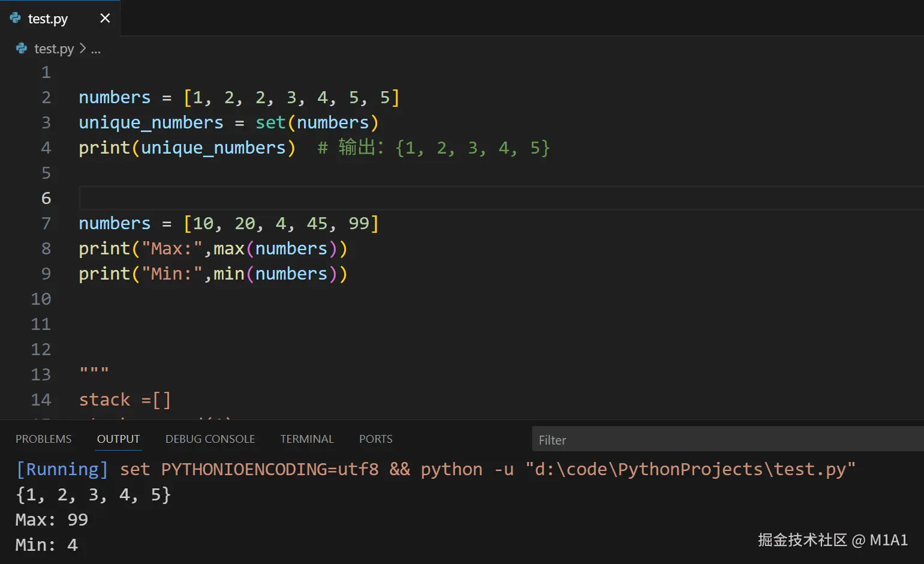Switch to the PROBLEMS panel tab
Image resolution: width=924 pixels, height=564 pixels.
pos(43,439)
